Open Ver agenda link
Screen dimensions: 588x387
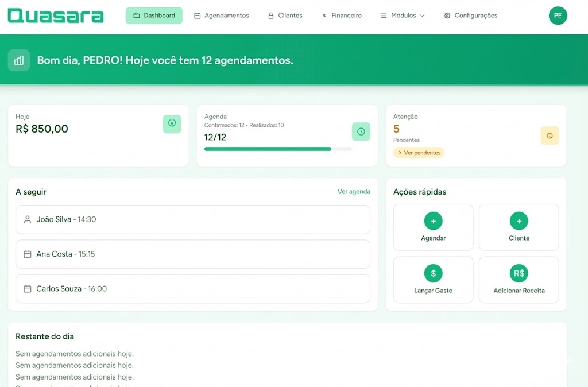click(x=354, y=191)
